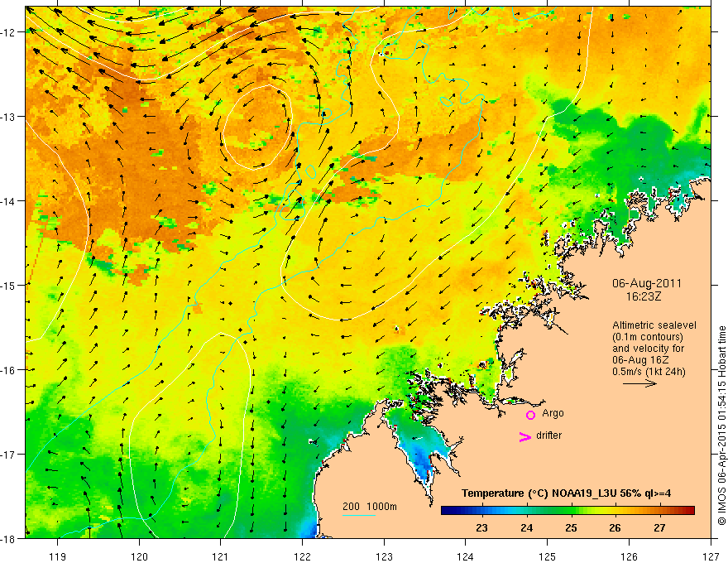The height and width of the screenshot is (563, 728).
Task: Click the color bar label 25
Action: point(571,527)
